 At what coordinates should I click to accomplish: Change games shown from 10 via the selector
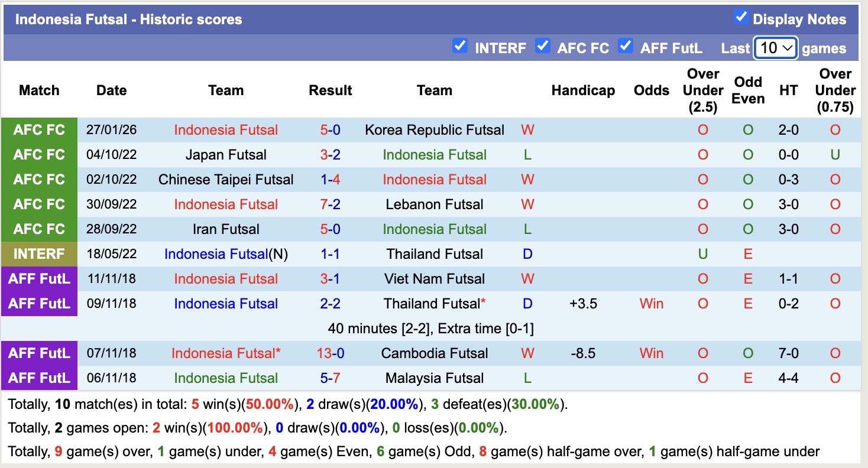tap(775, 48)
